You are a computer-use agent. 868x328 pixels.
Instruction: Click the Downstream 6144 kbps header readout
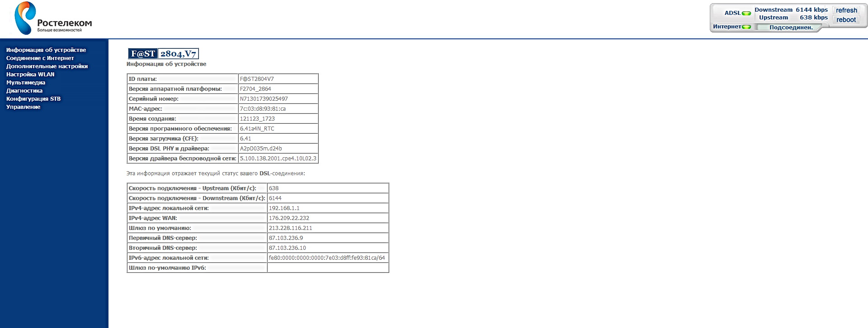(791, 10)
